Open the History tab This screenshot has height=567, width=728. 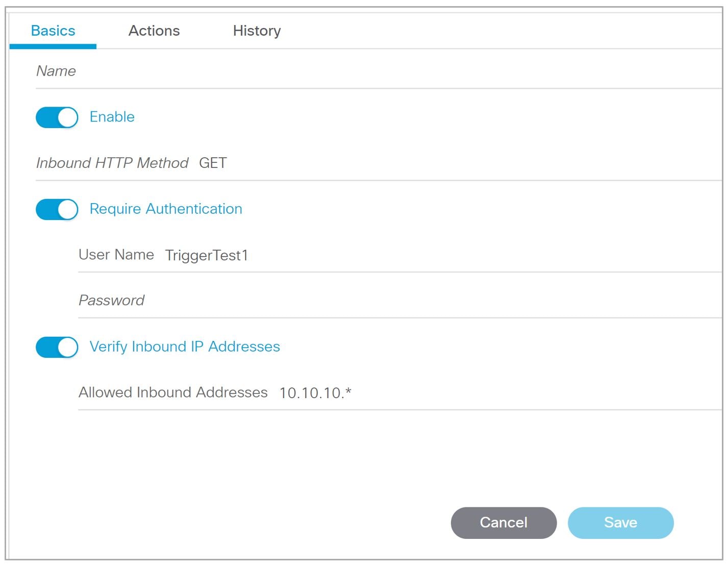coord(257,31)
